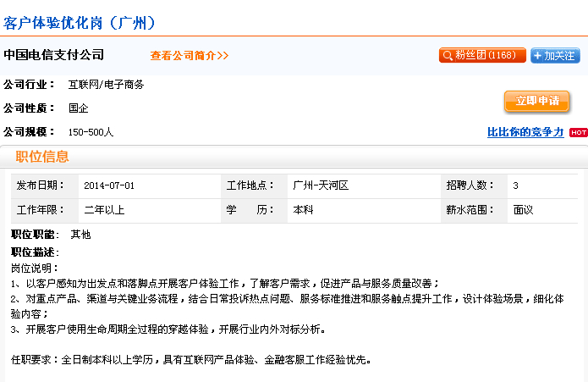Click the job function value 其他

pyautogui.click(x=80, y=235)
